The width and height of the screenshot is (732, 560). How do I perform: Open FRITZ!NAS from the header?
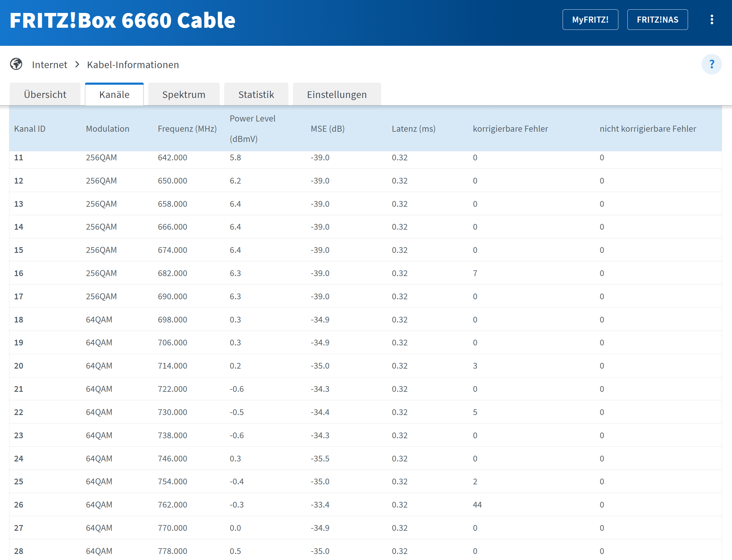[657, 20]
